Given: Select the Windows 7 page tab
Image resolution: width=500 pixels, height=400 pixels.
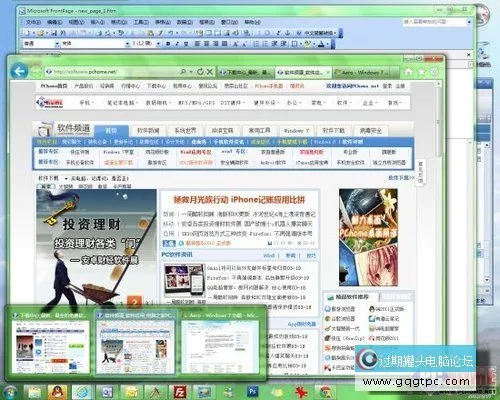Looking at the screenshot, I should 296,131.
